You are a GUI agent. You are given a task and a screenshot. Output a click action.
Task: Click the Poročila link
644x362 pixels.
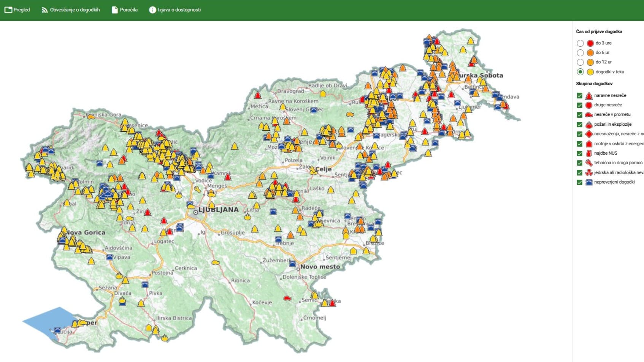(x=124, y=10)
